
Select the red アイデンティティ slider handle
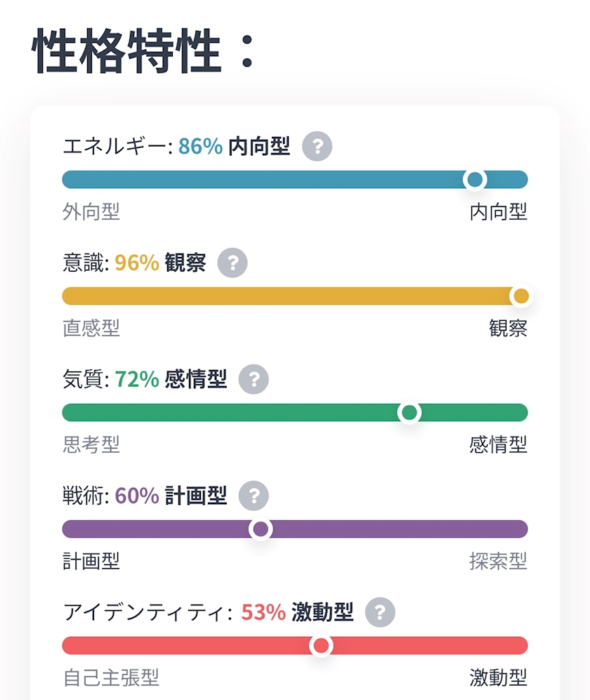(321, 645)
